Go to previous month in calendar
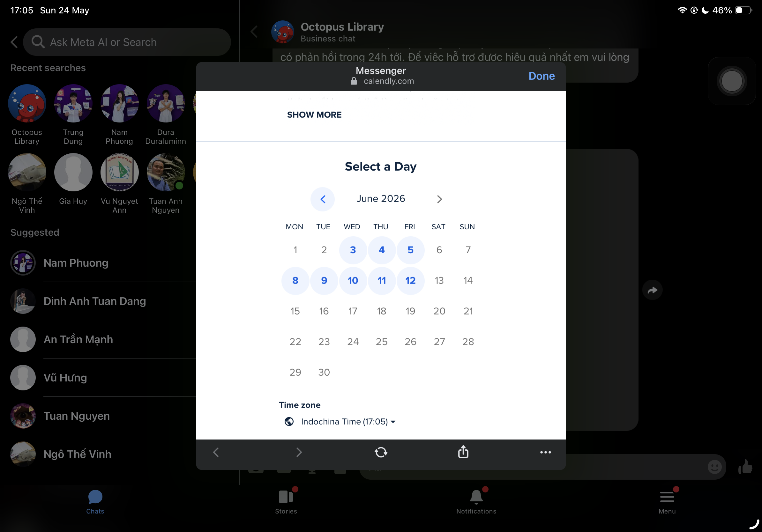Screen dimensions: 762x532 [323, 199]
